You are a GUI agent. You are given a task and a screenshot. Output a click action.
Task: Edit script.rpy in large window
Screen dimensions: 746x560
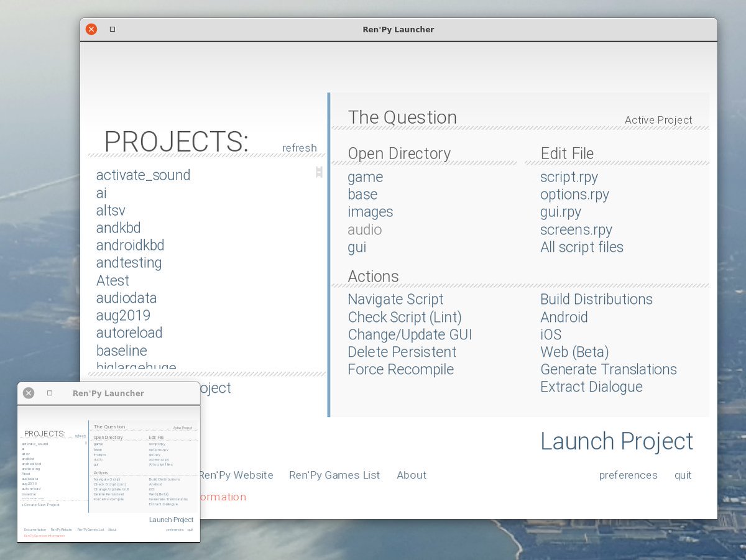[569, 177]
